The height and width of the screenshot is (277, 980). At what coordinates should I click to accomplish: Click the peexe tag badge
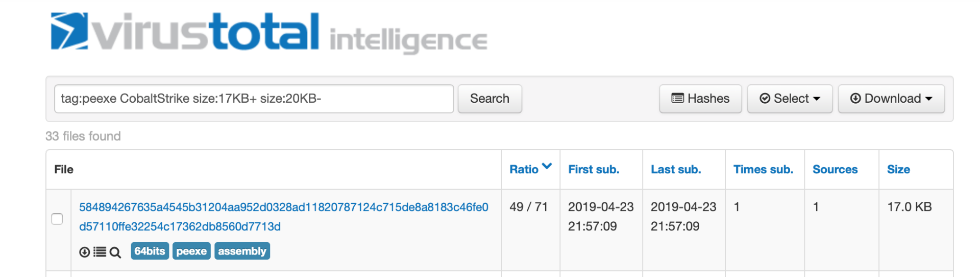coord(191,251)
